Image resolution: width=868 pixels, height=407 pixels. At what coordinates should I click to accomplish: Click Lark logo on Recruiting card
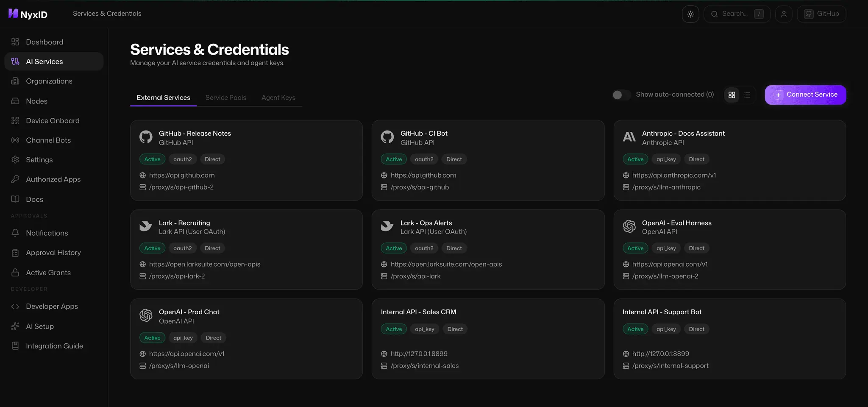pyautogui.click(x=146, y=226)
